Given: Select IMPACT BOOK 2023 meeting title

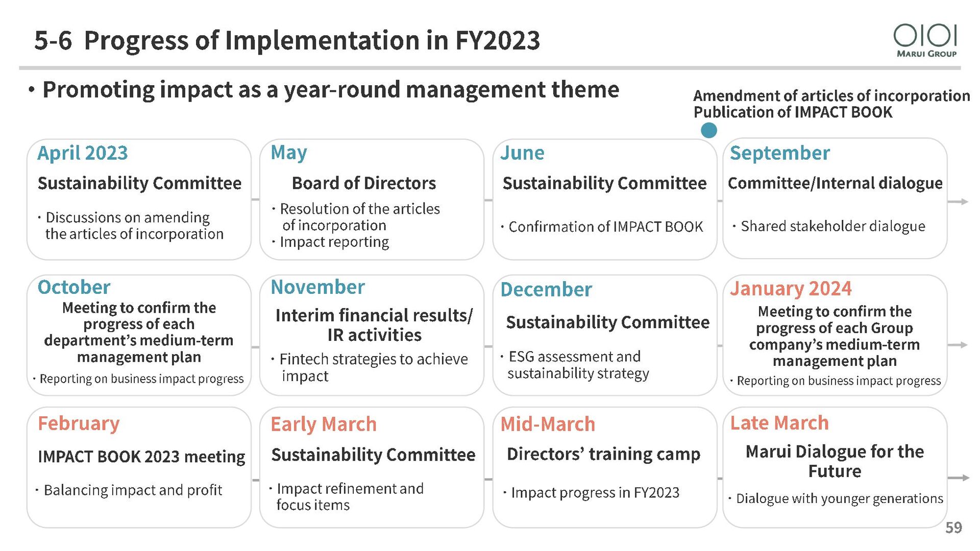Looking at the screenshot, I should tap(141, 457).
